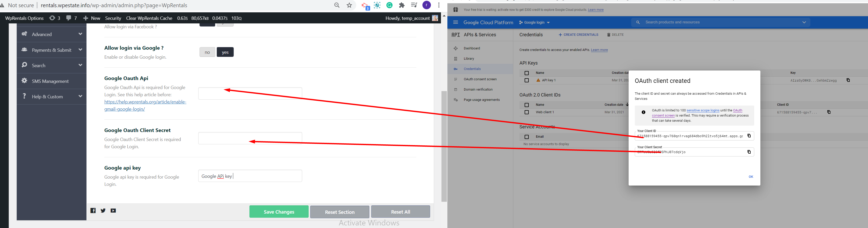The image size is (868, 228).
Task: Expand the Advanced options section
Action: (x=51, y=34)
